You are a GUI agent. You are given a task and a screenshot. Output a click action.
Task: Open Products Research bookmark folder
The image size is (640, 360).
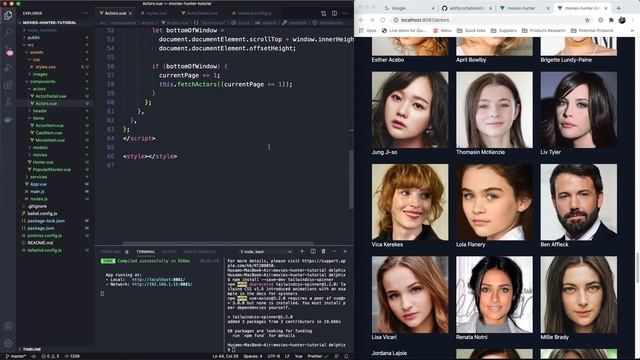(x=544, y=31)
